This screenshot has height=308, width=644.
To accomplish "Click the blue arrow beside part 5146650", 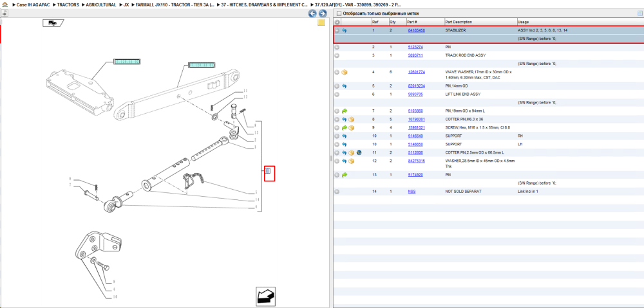I will pyautogui.click(x=344, y=145).
